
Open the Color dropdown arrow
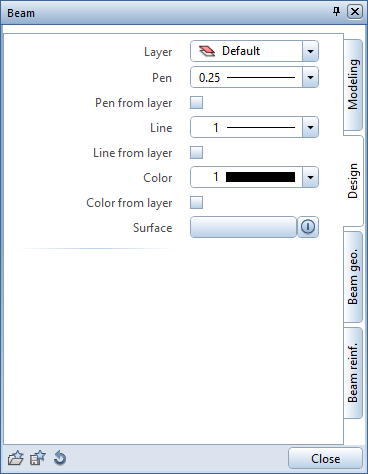coord(310,177)
